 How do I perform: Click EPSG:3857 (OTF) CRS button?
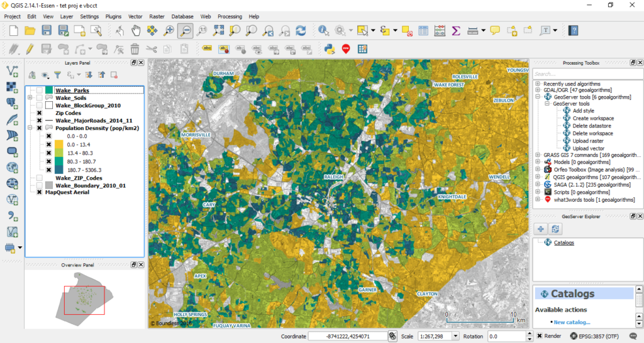(x=594, y=336)
